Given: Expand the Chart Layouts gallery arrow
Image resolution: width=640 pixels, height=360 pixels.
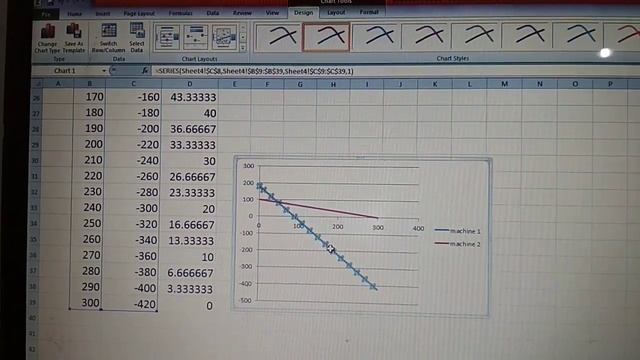Looking at the screenshot, I should (x=243, y=48).
